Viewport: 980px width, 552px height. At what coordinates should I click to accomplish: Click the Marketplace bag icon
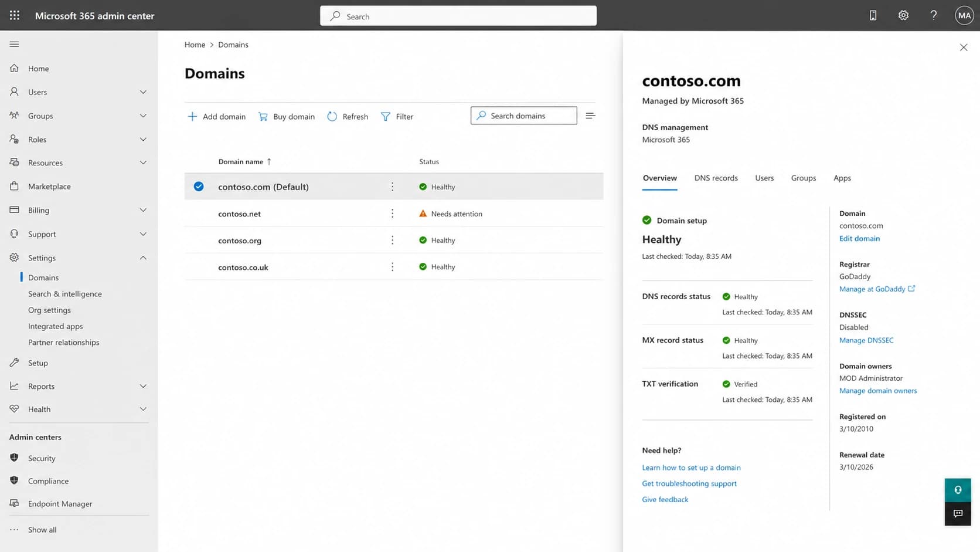[15, 186]
